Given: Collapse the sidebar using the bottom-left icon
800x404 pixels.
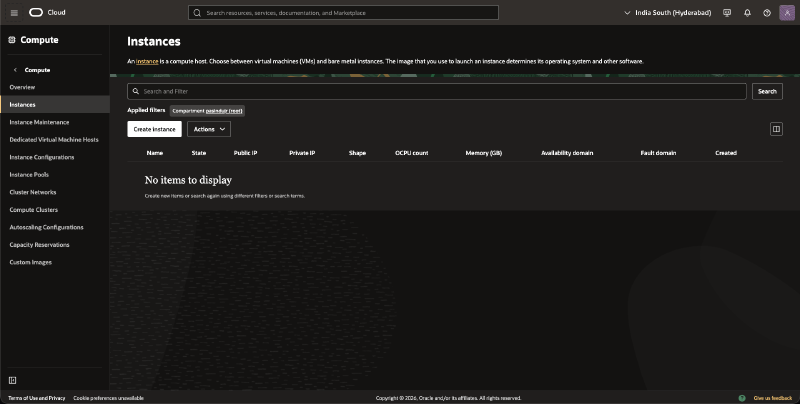Looking at the screenshot, I should coord(12,380).
